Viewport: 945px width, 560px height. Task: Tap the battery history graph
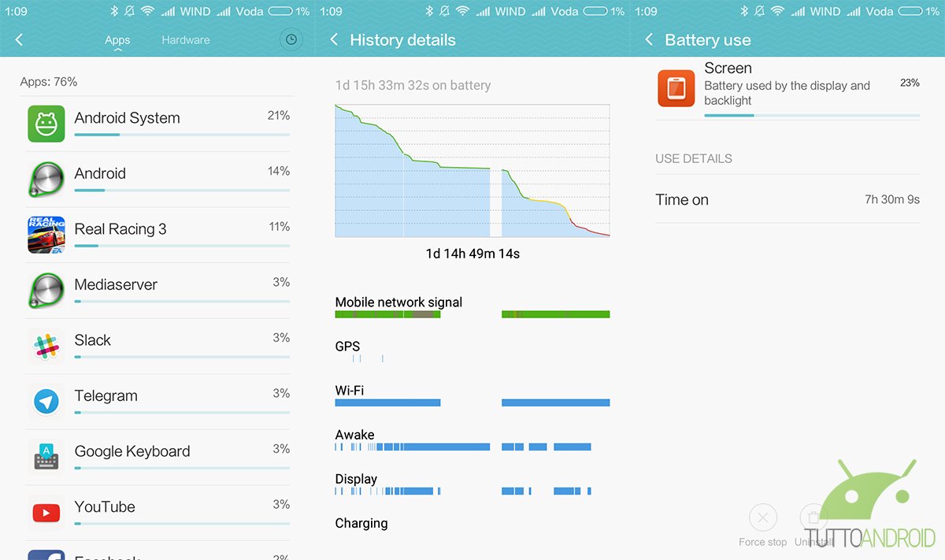coord(472,171)
